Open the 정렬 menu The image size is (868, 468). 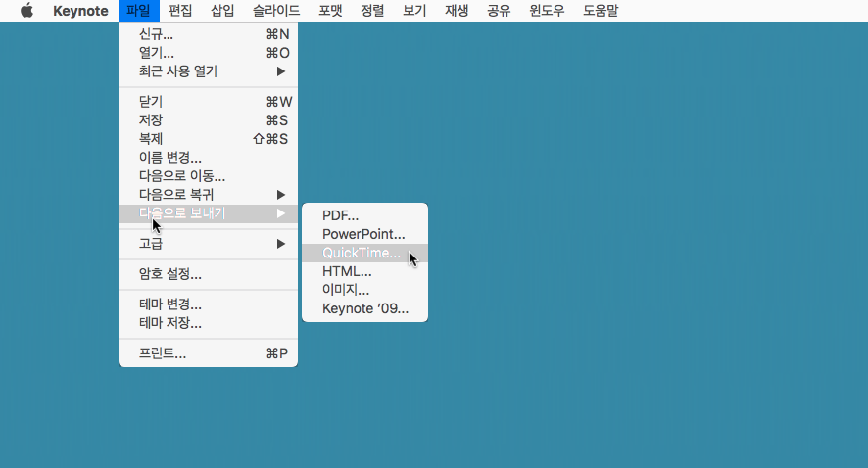coord(372,11)
